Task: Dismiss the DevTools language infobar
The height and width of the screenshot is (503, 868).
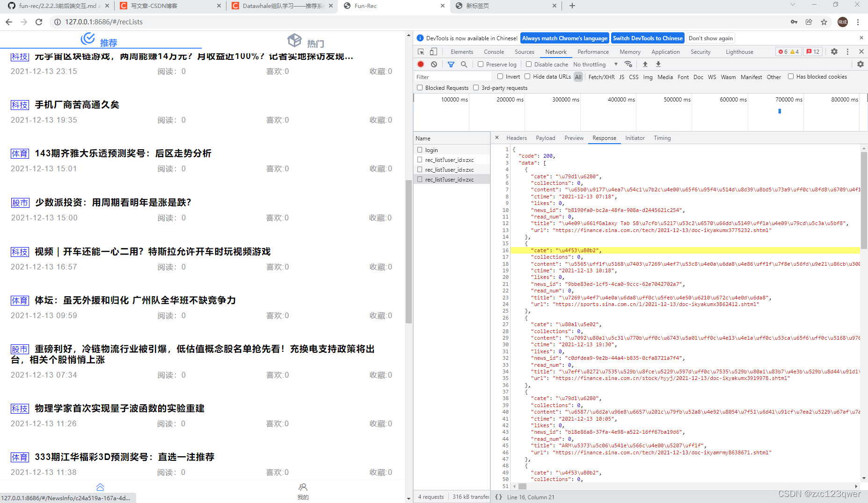Action: 861,38
